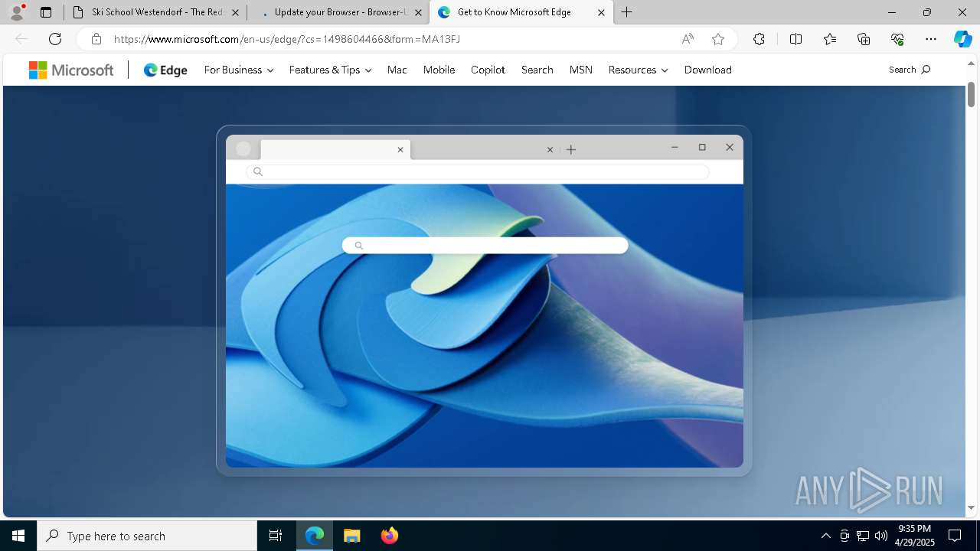Close the Get to Know Microsoft Edge tab

pos(601,12)
